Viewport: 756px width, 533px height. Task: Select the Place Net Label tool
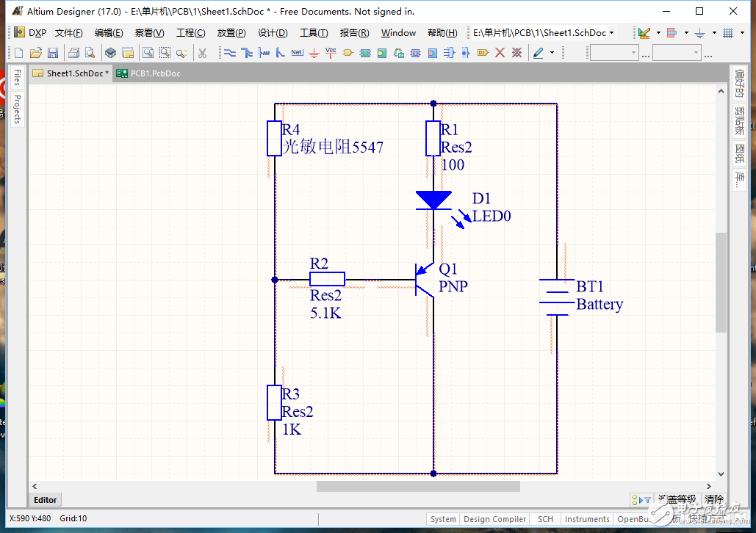point(297,53)
